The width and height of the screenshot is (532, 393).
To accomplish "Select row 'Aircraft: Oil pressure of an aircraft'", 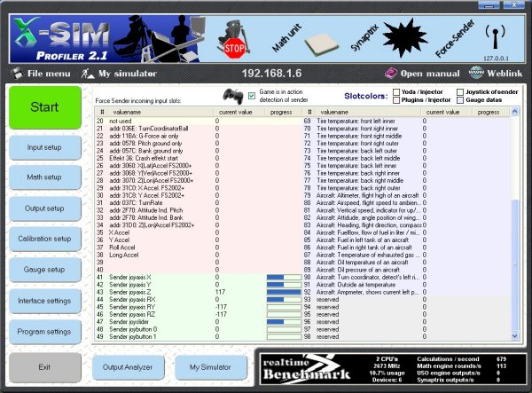I will click(x=406, y=270).
